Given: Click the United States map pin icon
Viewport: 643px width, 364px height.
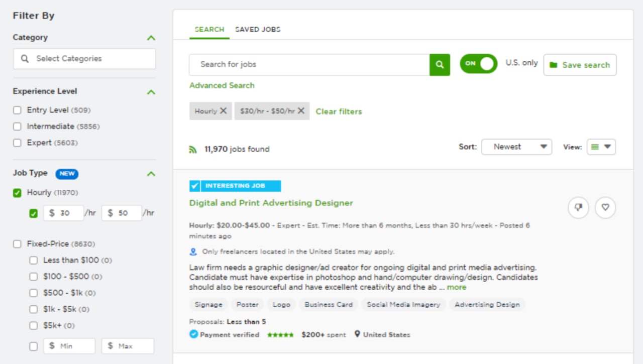Looking at the screenshot, I should click(x=357, y=334).
